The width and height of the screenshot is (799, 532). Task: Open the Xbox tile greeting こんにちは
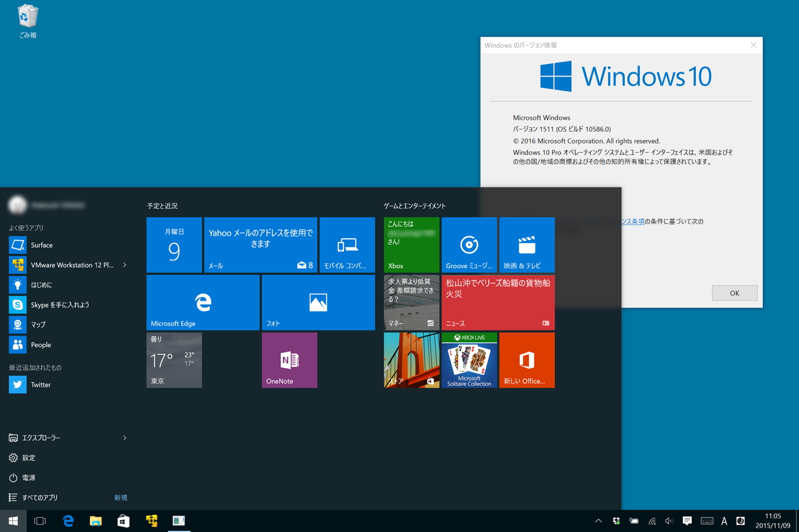tap(411, 244)
